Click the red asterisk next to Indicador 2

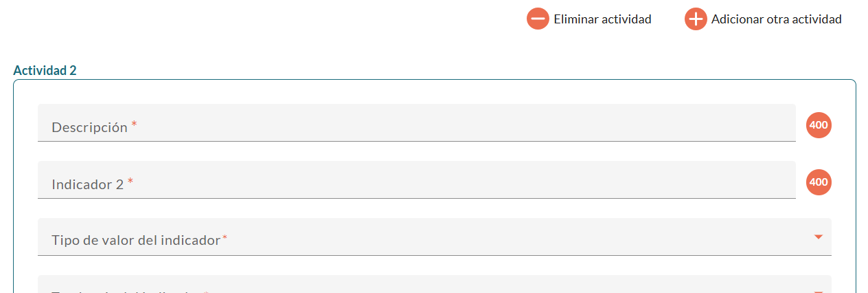(x=130, y=182)
